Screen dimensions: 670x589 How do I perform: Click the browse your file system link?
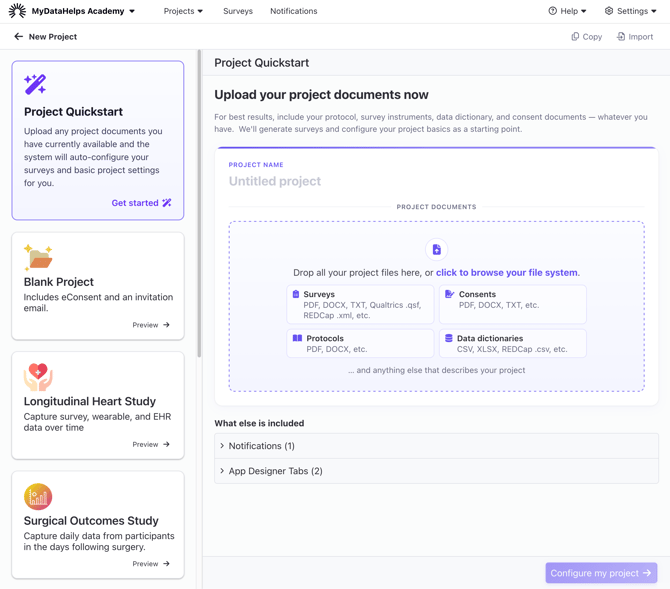pos(507,273)
